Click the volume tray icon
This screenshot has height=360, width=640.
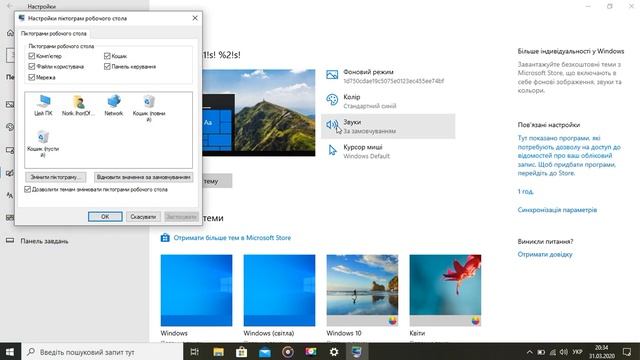pos(564,352)
